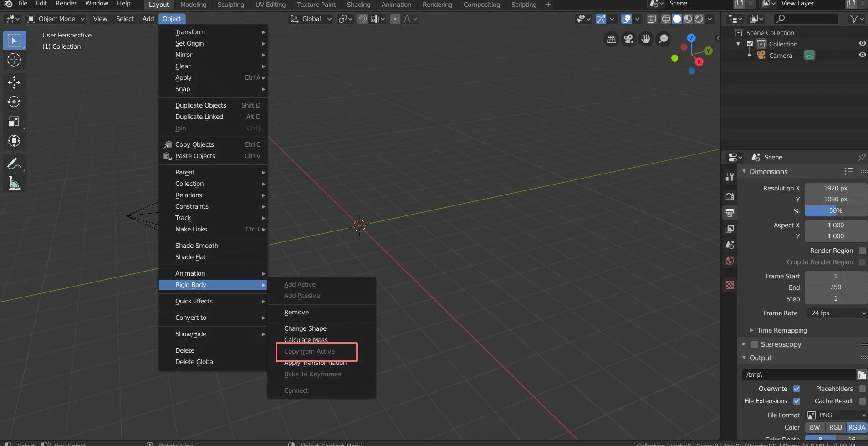
Task: Open Tool properties tab
Action: (x=730, y=177)
